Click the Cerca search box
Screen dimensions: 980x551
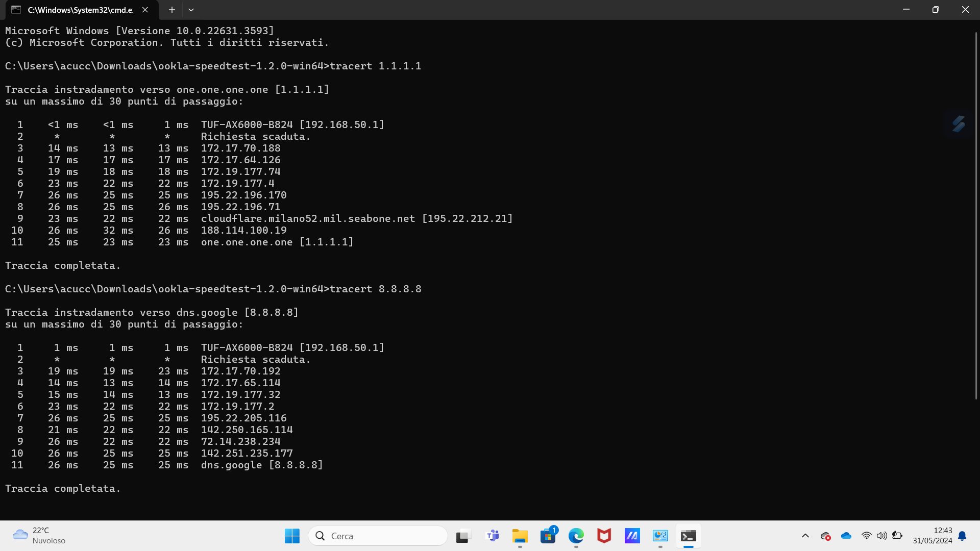[x=378, y=536]
